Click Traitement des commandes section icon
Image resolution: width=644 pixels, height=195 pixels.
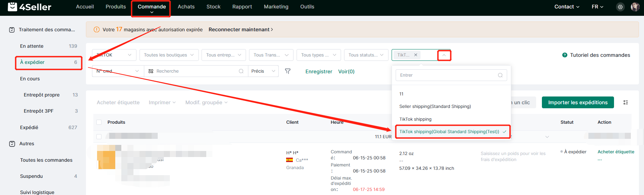[12, 30]
